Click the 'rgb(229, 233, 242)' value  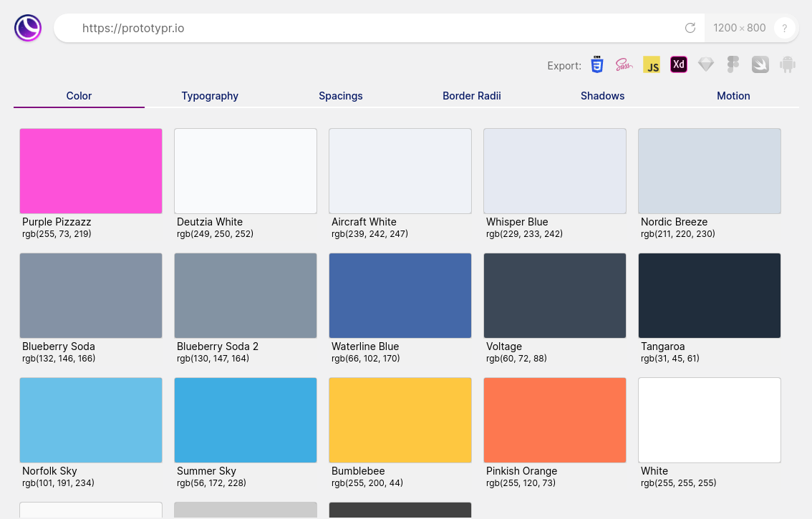coord(524,233)
